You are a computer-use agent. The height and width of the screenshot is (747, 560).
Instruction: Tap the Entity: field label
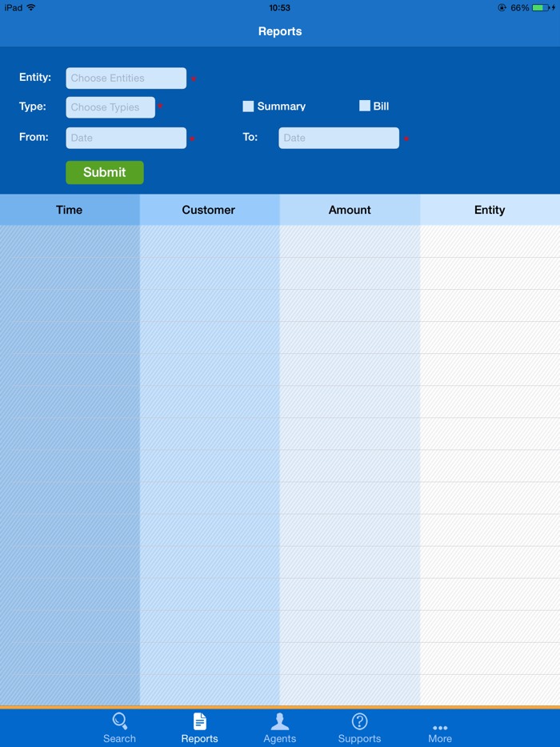coord(35,77)
